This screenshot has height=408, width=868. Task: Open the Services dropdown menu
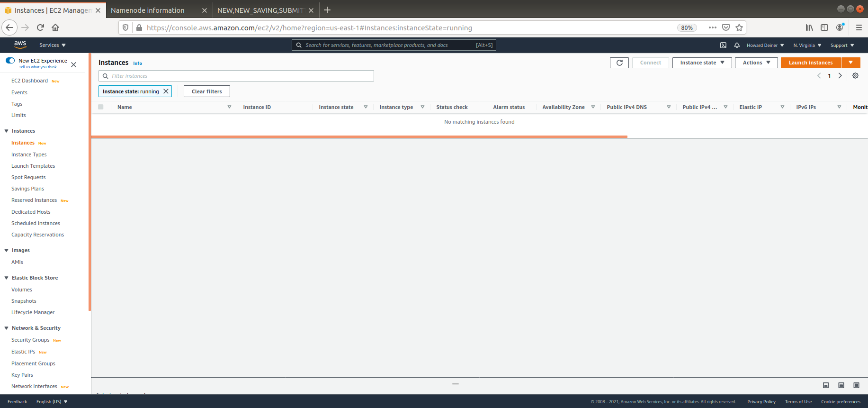(x=52, y=45)
